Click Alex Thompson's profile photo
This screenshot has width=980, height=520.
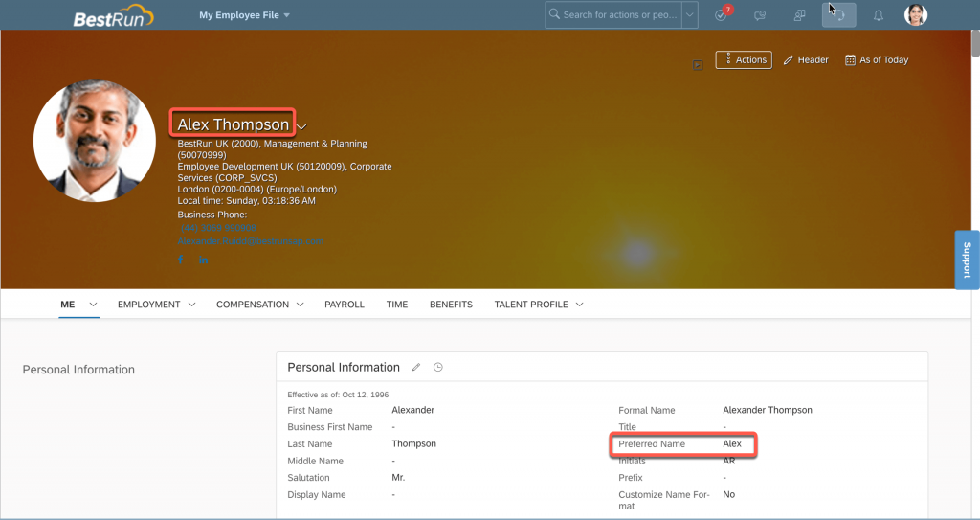[95, 141]
